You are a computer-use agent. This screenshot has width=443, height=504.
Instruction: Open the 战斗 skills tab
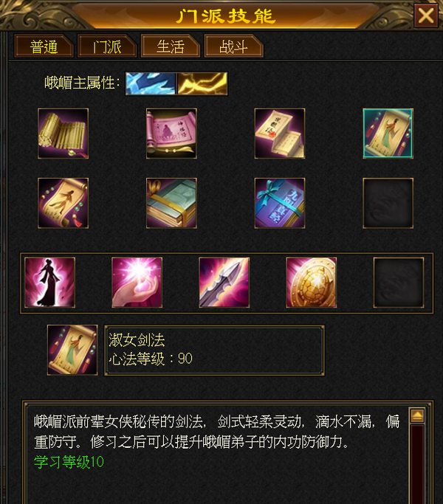coord(233,46)
